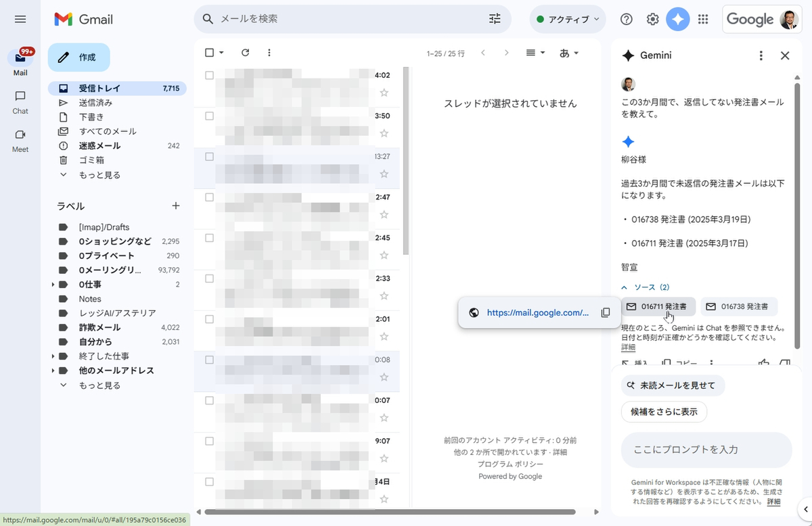
Task: Expand the 0仕事 label tree
Action: pos(53,285)
